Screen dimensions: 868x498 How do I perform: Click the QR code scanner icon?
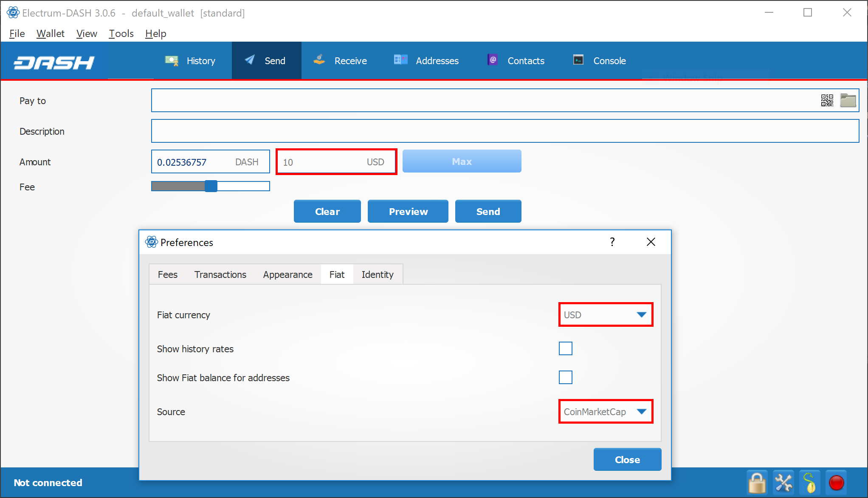pyautogui.click(x=827, y=101)
